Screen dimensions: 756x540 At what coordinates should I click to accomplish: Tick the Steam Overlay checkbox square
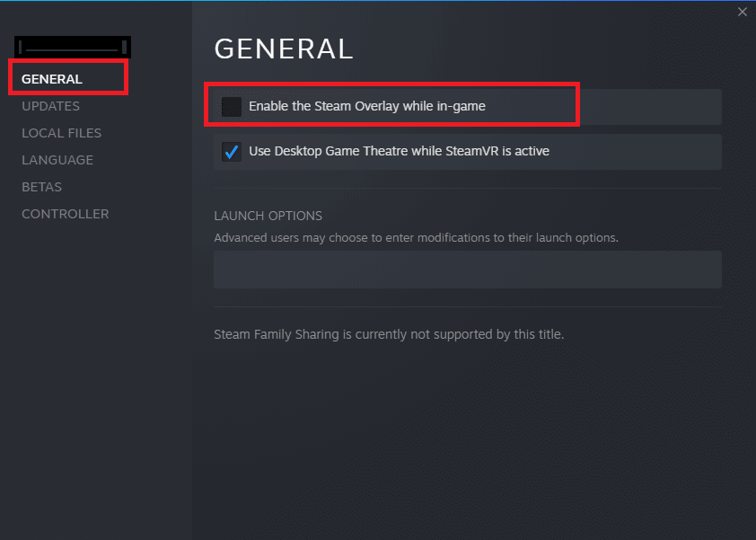click(232, 107)
